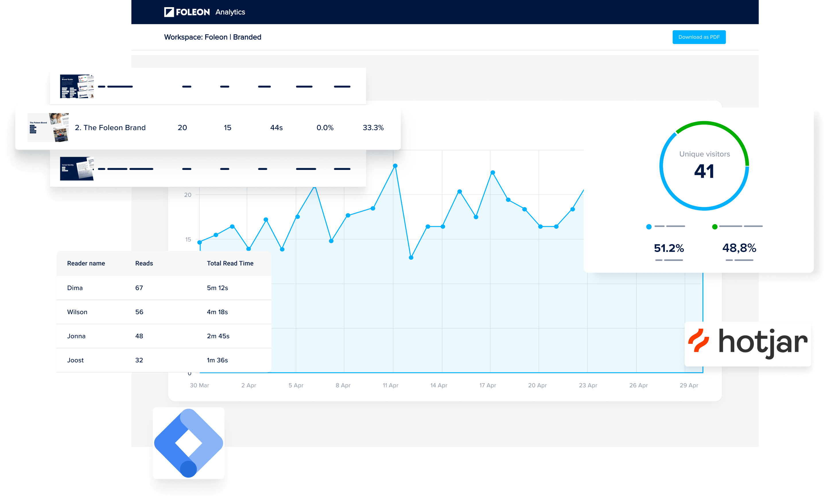Image resolution: width=829 pixels, height=504 pixels.
Task: Open the Verbal Identity page thumbnail
Action: (77, 168)
